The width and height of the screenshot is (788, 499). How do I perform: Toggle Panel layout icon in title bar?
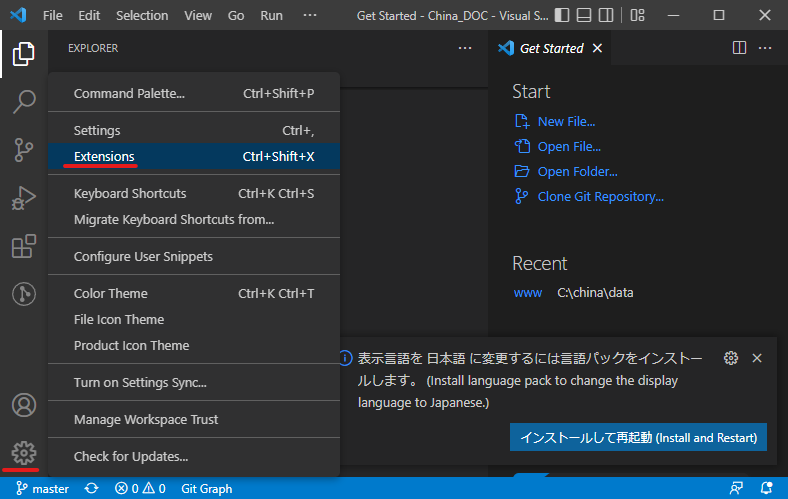584,16
